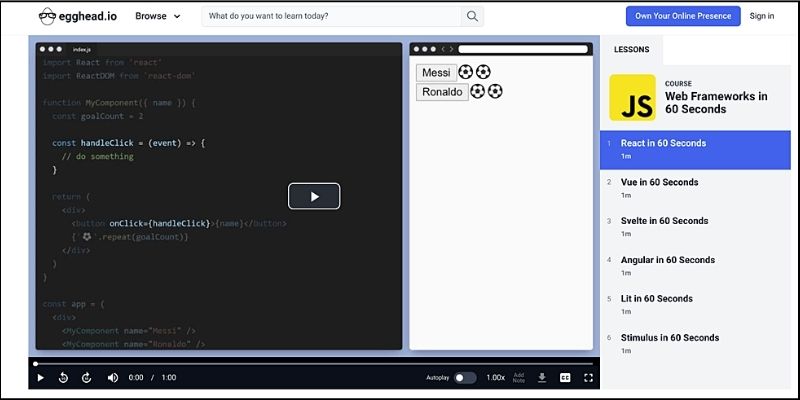
Task: Click the search input field
Action: click(x=332, y=16)
